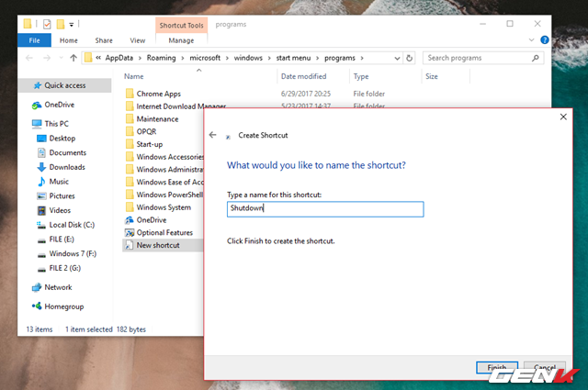The width and height of the screenshot is (588, 390).
Task: Sort by the Date modified column
Action: [x=304, y=76]
